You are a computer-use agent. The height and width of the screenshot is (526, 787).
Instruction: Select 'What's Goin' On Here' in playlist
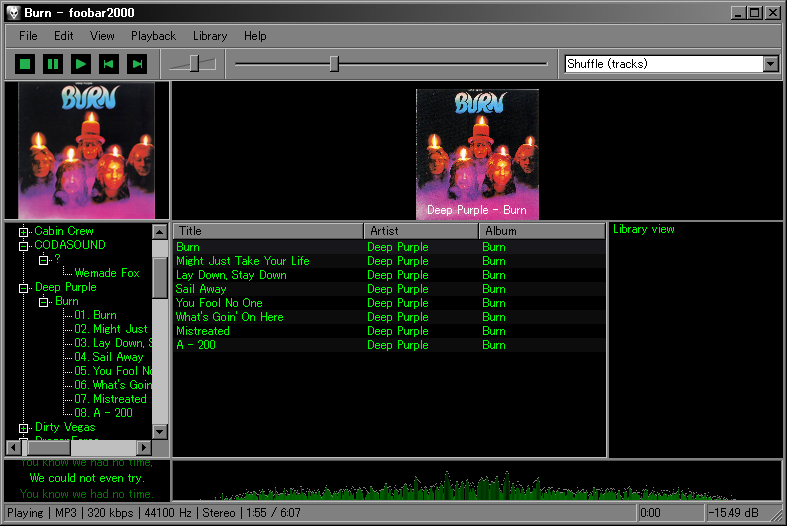[389, 317]
